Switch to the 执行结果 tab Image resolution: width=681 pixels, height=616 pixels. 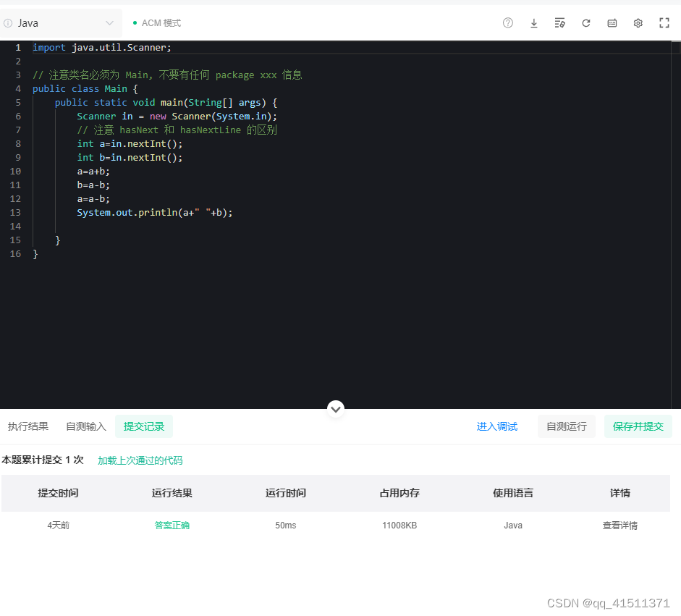point(28,426)
